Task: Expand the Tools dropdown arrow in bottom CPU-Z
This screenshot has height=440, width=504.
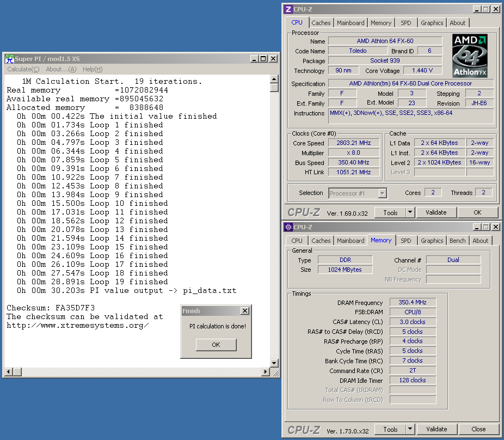Action: click(x=410, y=429)
